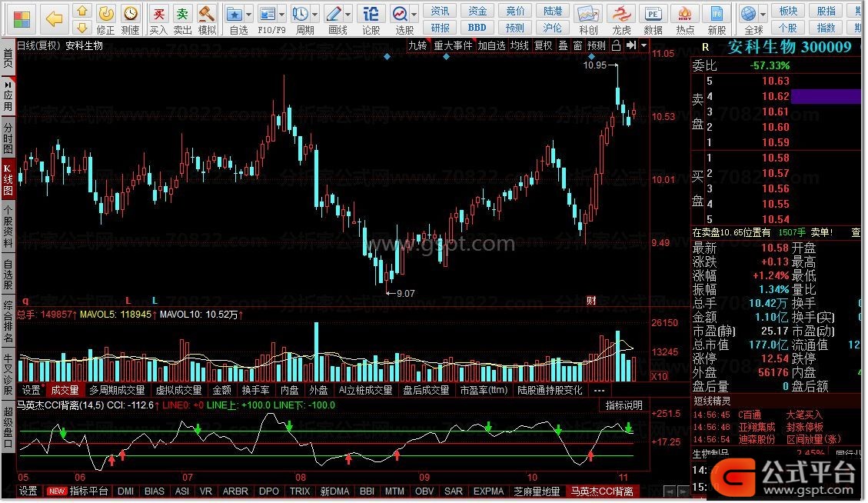Toggle 预测 forecast on chart toolbar
Image resolution: width=868 pixels, height=503 pixels.
click(x=597, y=46)
